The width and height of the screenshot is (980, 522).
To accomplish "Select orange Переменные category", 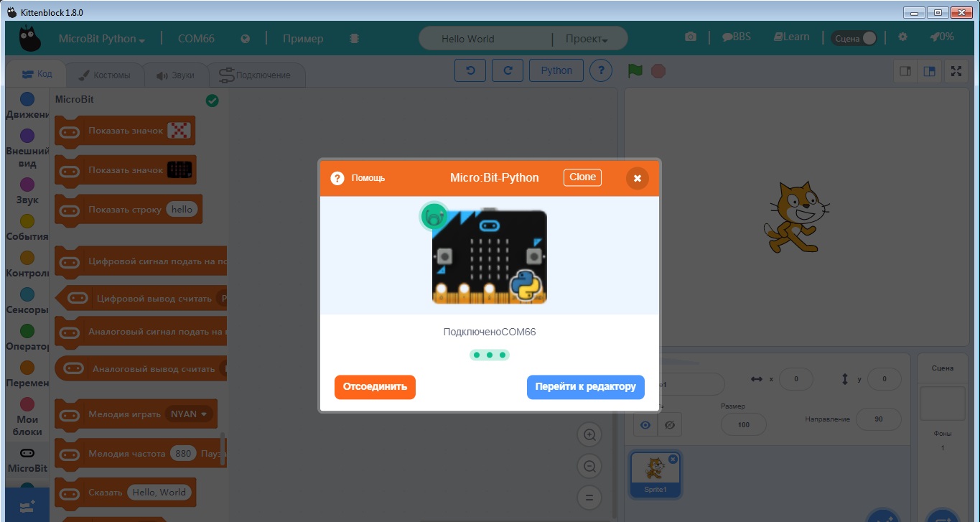I will click(27, 368).
